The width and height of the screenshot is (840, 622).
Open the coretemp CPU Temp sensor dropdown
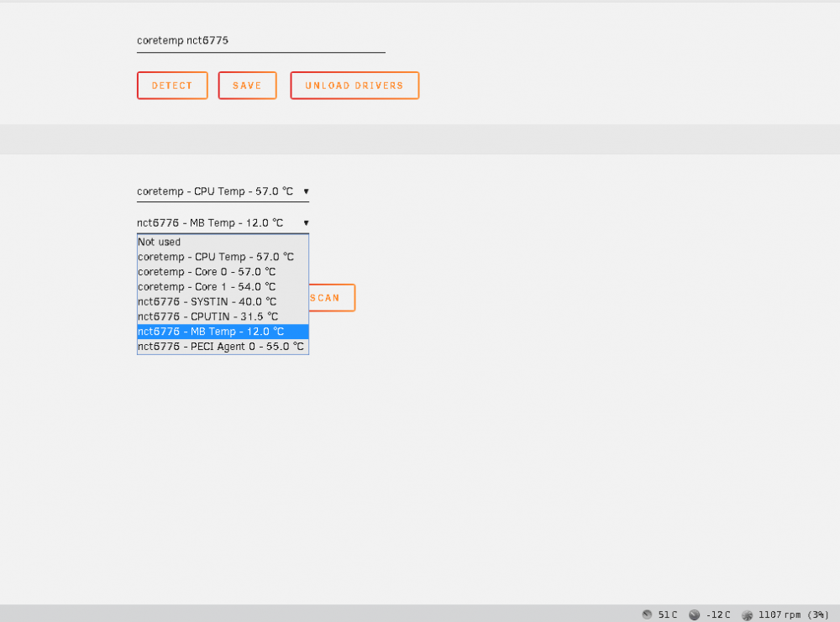pos(223,191)
